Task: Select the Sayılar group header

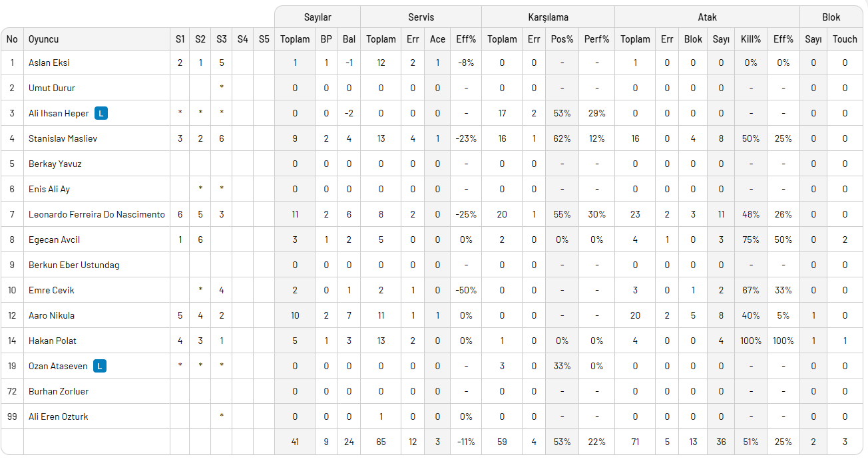Action: point(317,17)
